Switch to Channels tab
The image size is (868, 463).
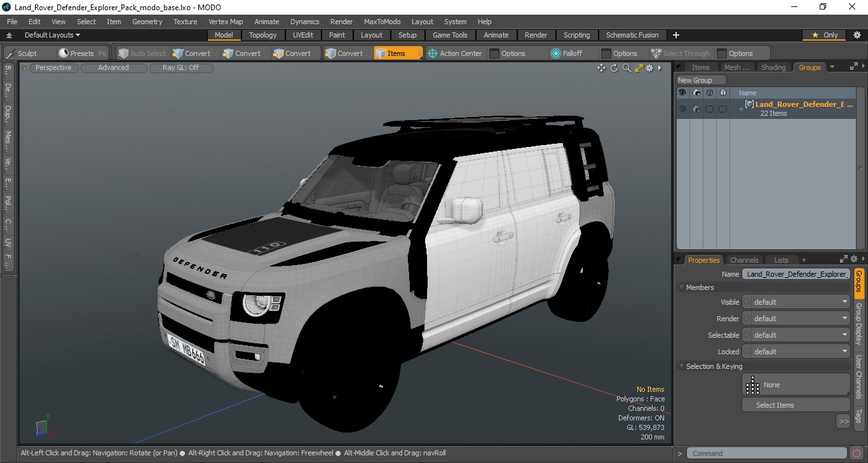(744, 260)
